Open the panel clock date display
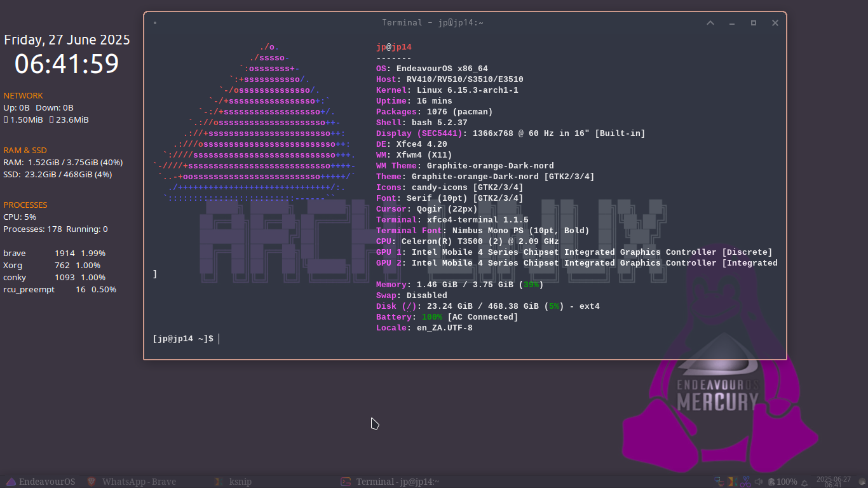This screenshot has height=488, width=868. (833, 482)
